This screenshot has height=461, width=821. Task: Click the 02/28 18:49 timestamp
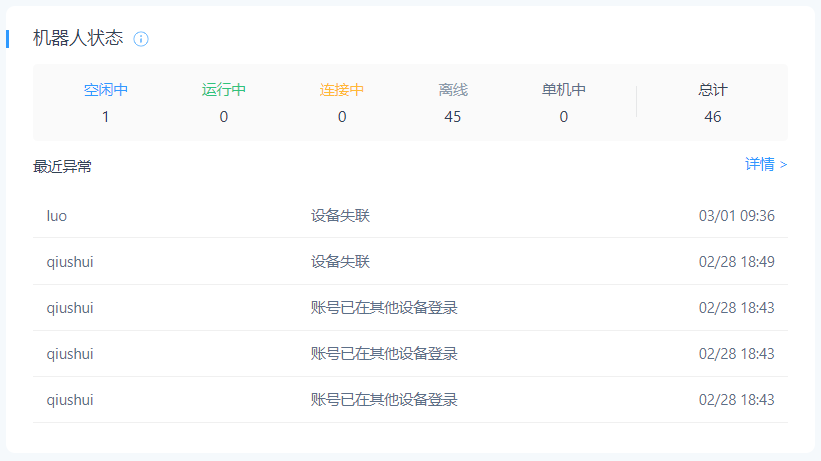(737, 262)
